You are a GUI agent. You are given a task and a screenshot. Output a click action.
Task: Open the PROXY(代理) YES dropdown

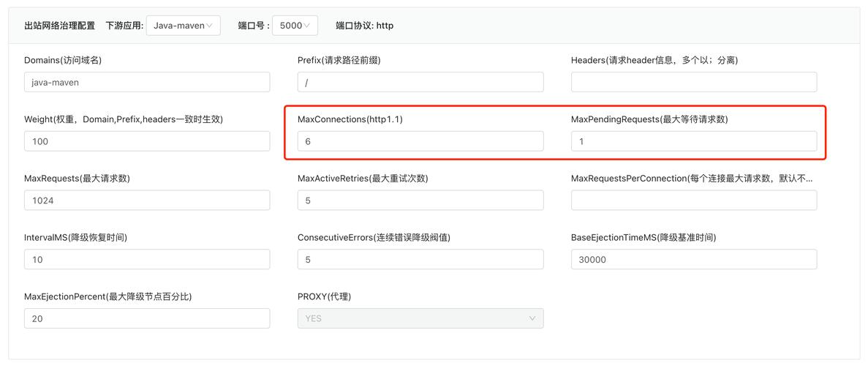[x=420, y=318]
